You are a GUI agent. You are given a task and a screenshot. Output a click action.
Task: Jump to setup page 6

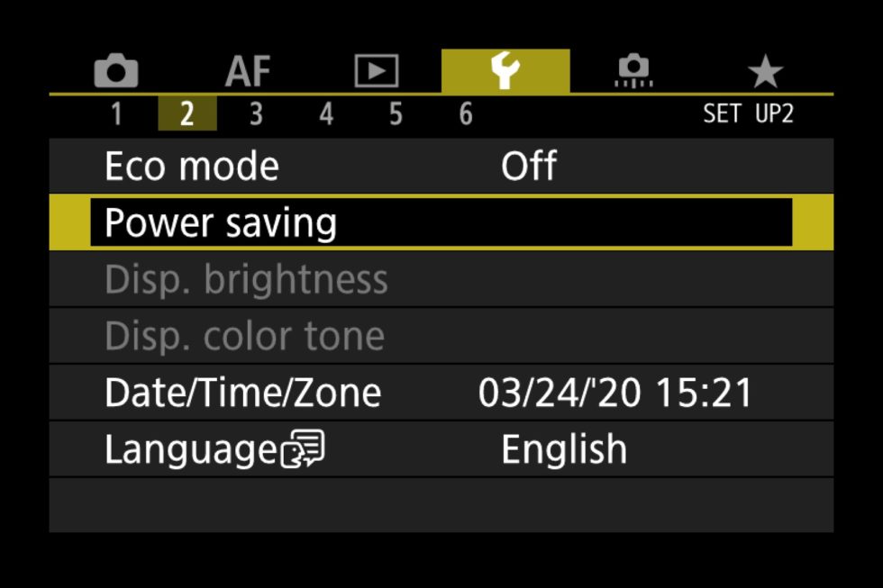click(466, 113)
